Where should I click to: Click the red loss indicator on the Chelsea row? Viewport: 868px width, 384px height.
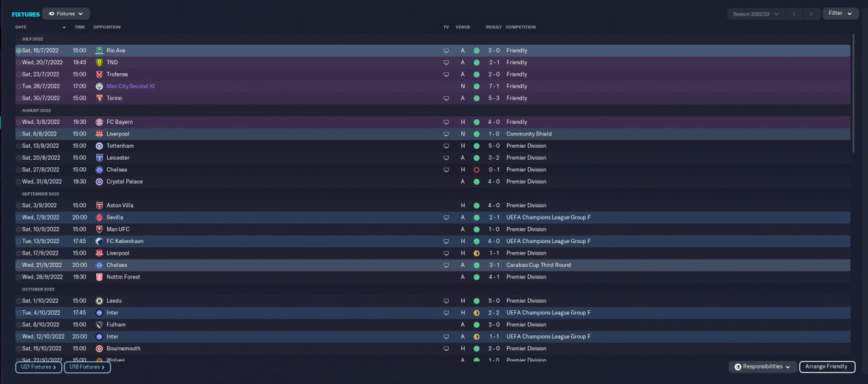point(476,170)
